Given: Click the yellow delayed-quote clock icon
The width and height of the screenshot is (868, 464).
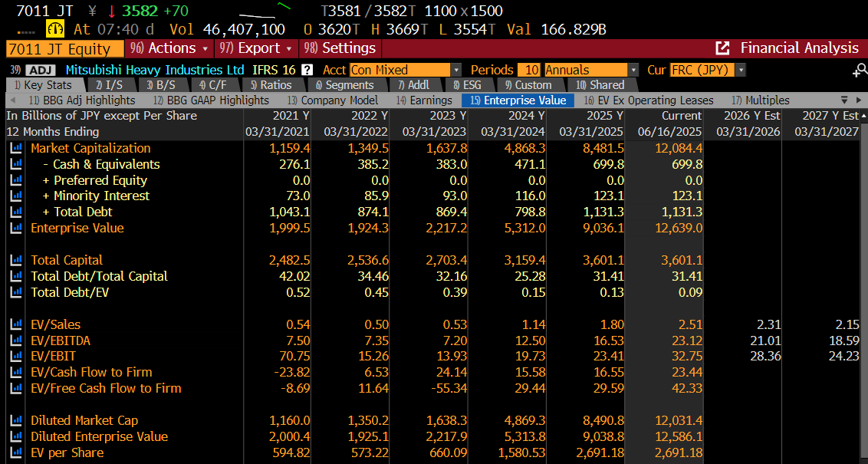Looking at the screenshot, I should coord(55,29).
